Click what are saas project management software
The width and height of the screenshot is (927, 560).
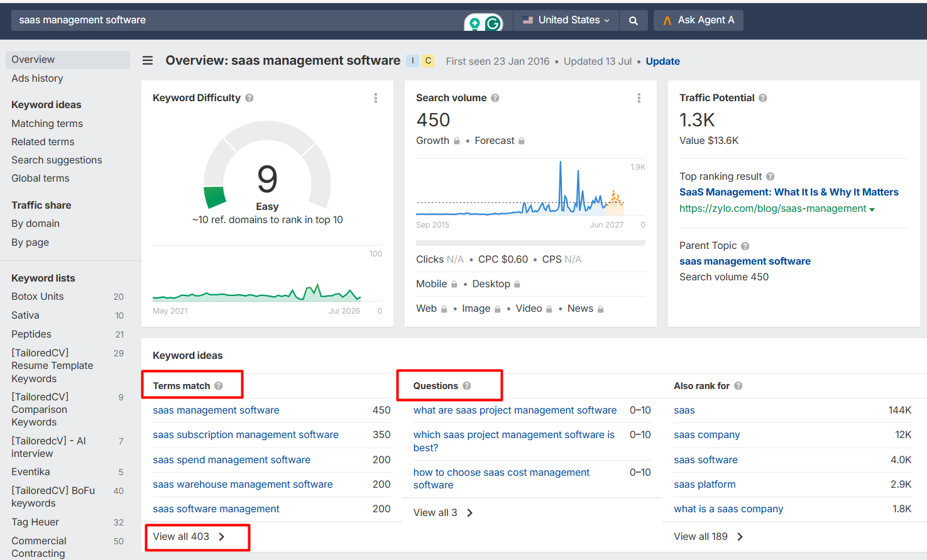(515, 410)
